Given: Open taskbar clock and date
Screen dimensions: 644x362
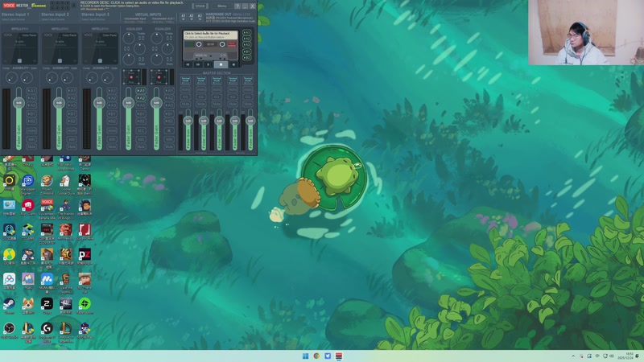Looking at the screenshot, I should [x=626, y=356].
